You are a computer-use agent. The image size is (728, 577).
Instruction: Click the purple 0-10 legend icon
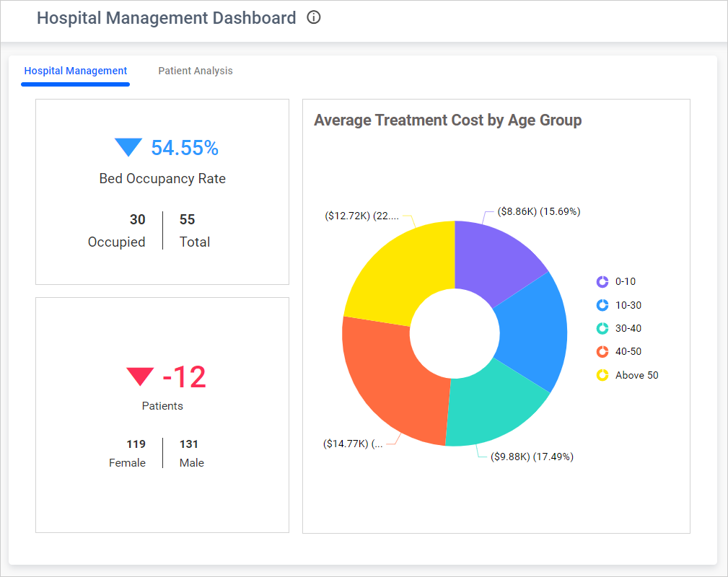[x=602, y=282]
